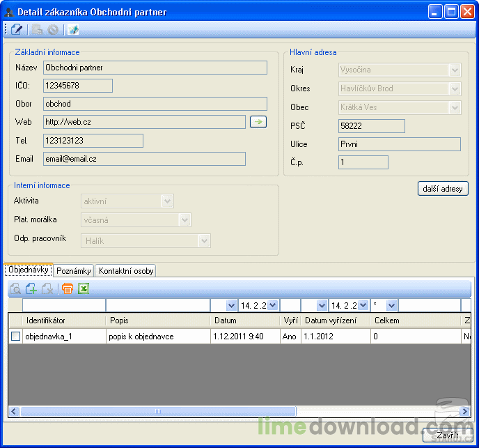Sort by the Identifikátor column header
This screenshot has height=448, width=479.
tap(64, 320)
